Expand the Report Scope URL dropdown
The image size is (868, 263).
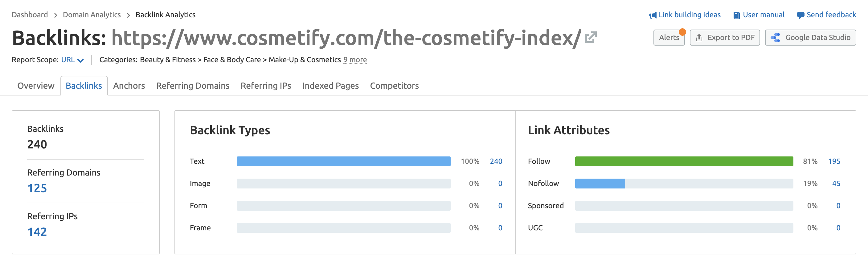pos(72,60)
